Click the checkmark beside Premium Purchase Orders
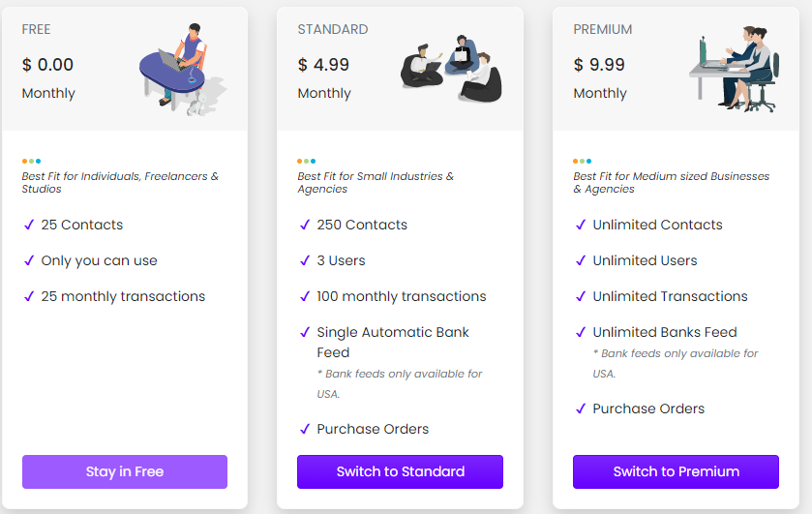 pos(581,408)
